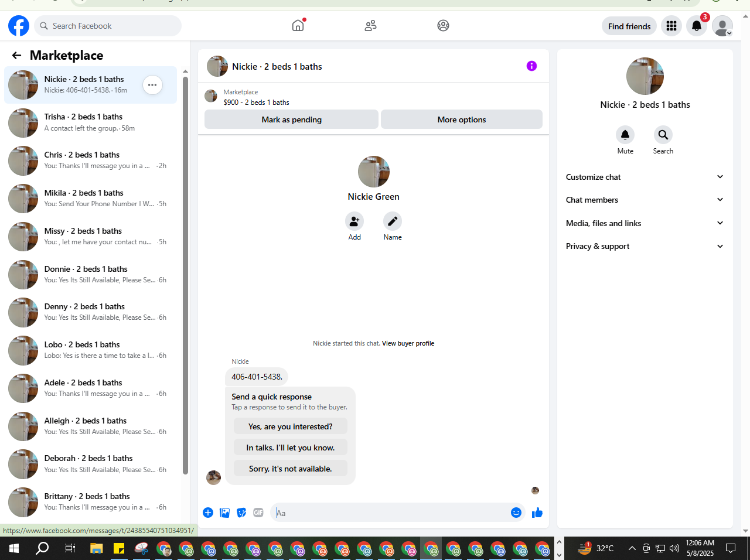The width and height of the screenshot is (750, 560).
Task: Send quick reply 'Sorry, it's not available.'
Action: tap(291, 469)
